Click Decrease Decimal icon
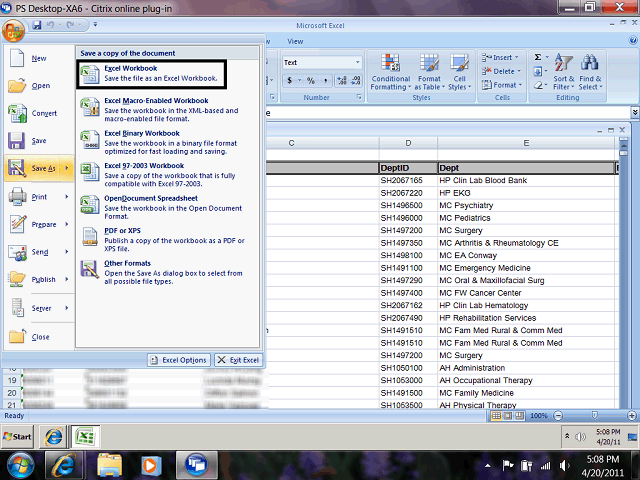The image size is (640, 480). 356,80
